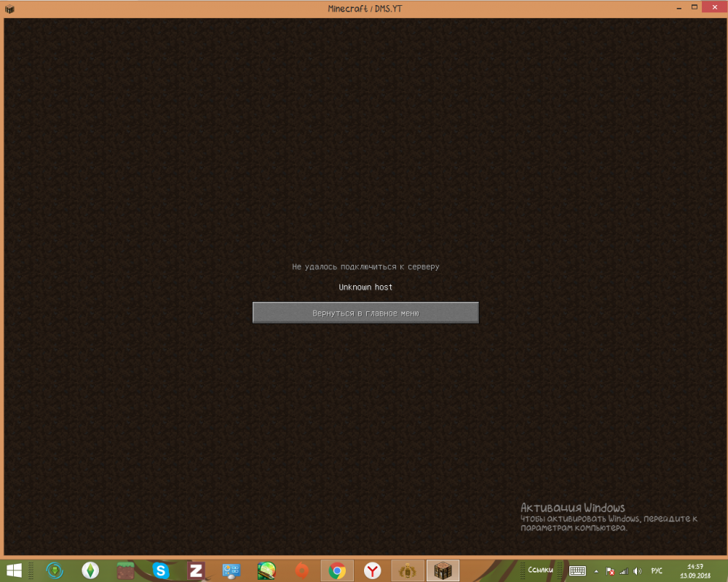The image size is (728, 582).
Task: Expand the hidden system tray icons
Action: click(x=597, y=571)
